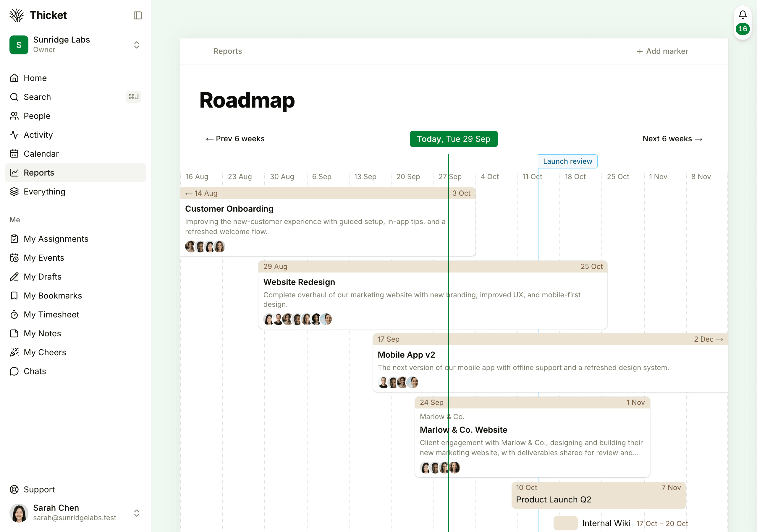Go to Next 6 weeks
This screenshot has width=757, height=532.
coord(673,139)
